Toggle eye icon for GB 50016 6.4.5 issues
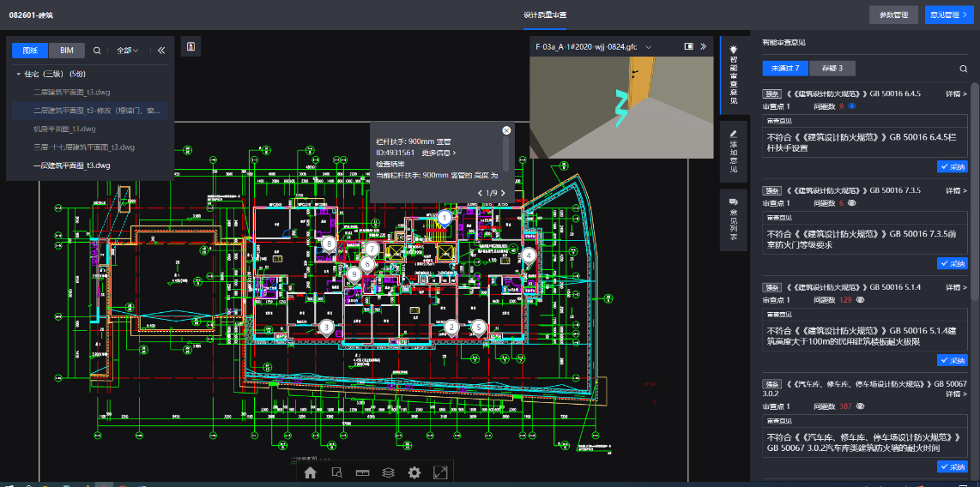Viewport: 980px width, 487px height. [x=852, y=106]
